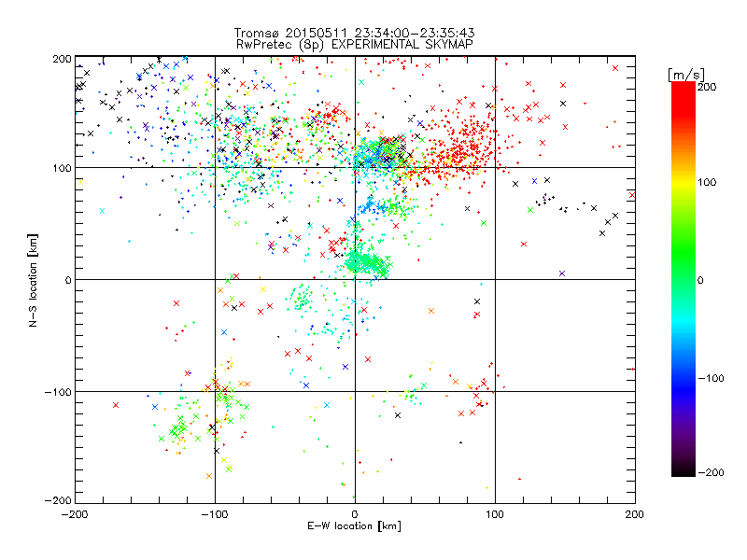The image size is (747, 560).
Task: Click the colorbar label "100"
Action: pyautogui.click(x=707, y=182)
